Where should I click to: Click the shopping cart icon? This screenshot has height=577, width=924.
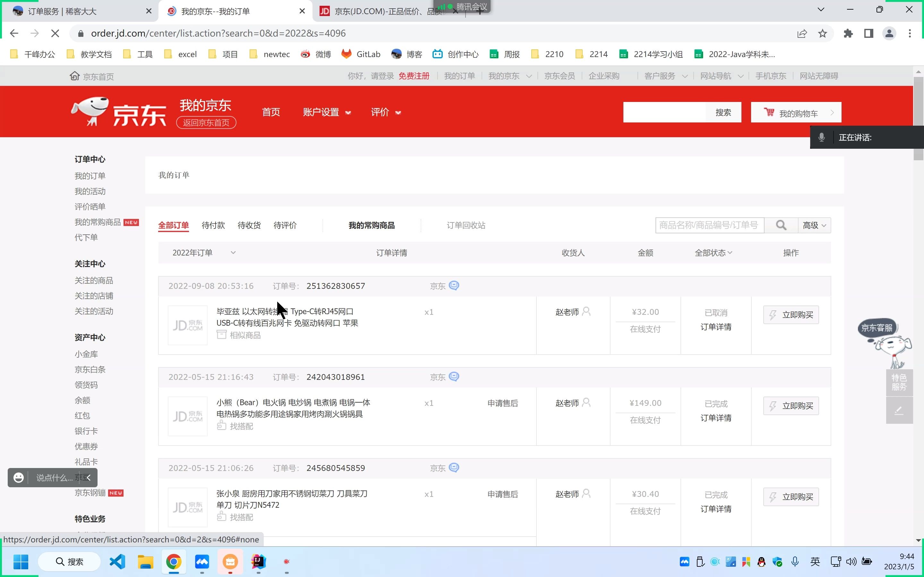769,112
